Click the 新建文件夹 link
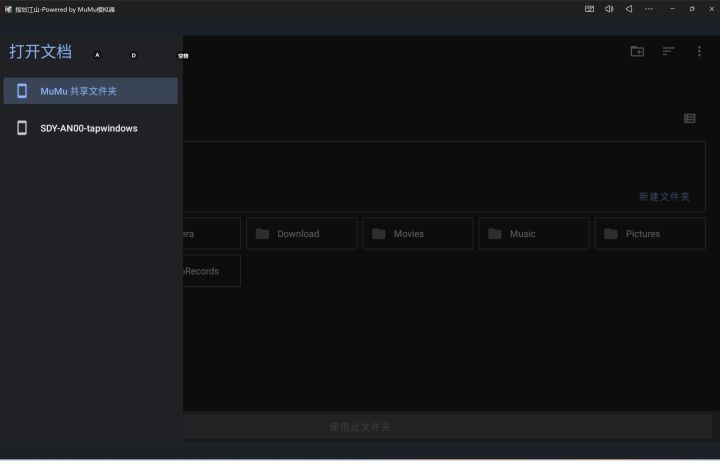This screenshot has width=720, height=461. tap(664, 197)
